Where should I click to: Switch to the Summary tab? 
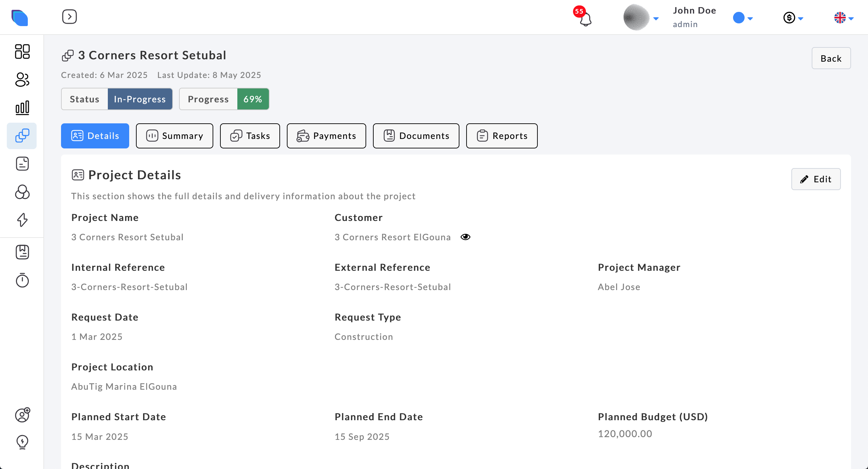point(174,136)
